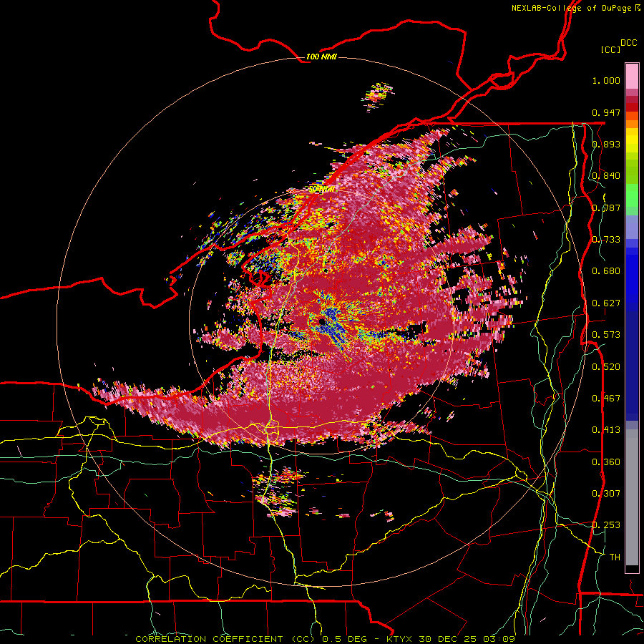Screen dimensions: 644x644
Task: Click the 0.360 scale value
Action: click(606, 462)
